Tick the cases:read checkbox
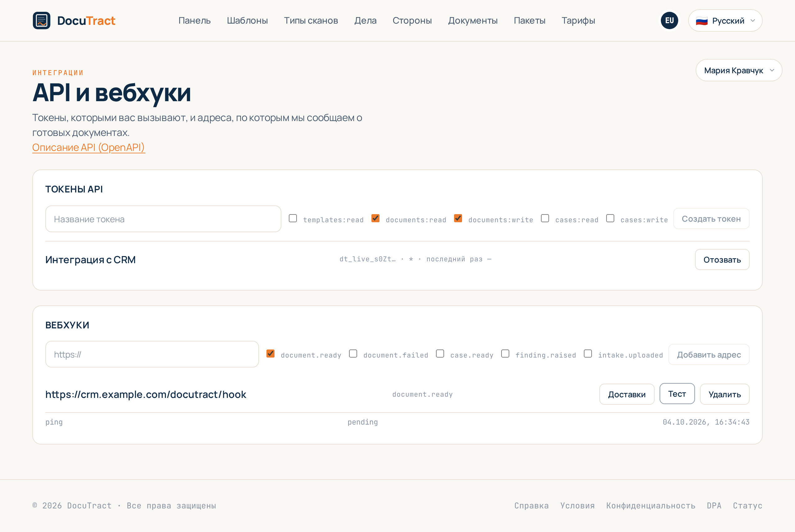 (545, 218)
